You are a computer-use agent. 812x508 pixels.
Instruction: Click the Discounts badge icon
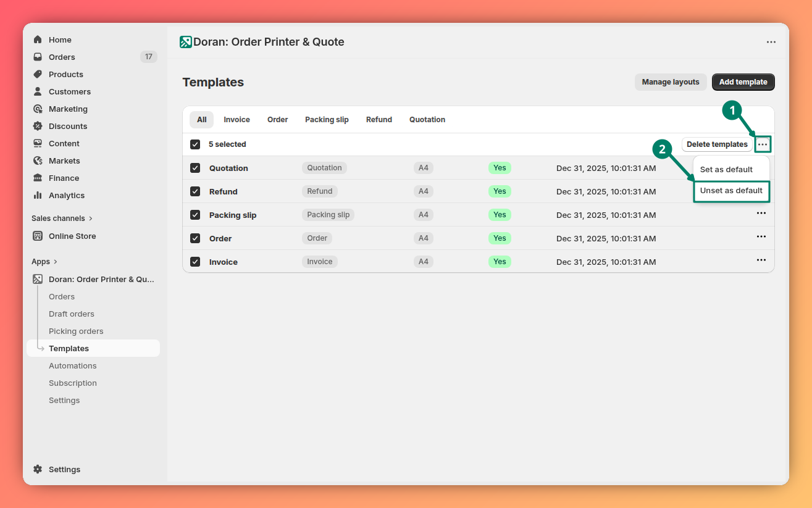38,126
